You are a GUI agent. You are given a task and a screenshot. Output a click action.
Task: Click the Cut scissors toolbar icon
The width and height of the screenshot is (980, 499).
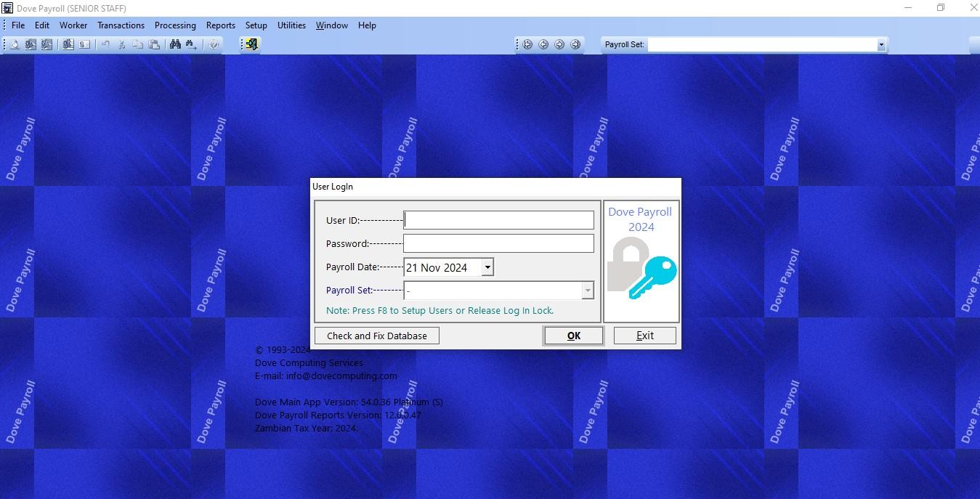coord(121,44)
